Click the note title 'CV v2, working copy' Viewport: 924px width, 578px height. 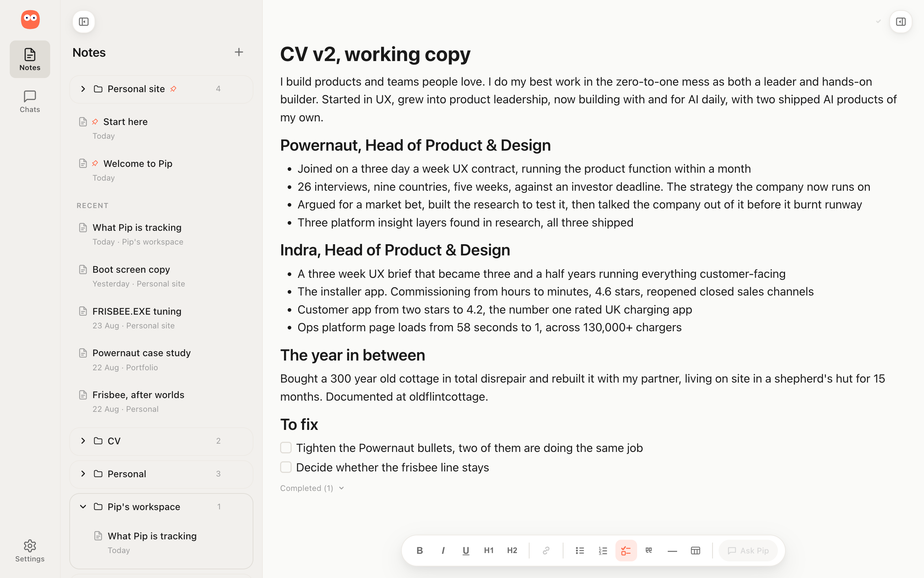click(x=375, y=54)
